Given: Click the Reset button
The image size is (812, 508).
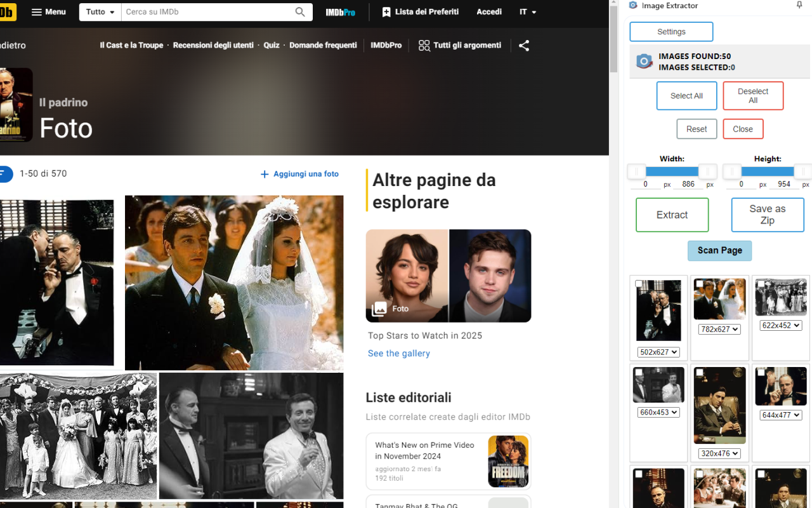Looking at the screenshot, I should (697, 129).
